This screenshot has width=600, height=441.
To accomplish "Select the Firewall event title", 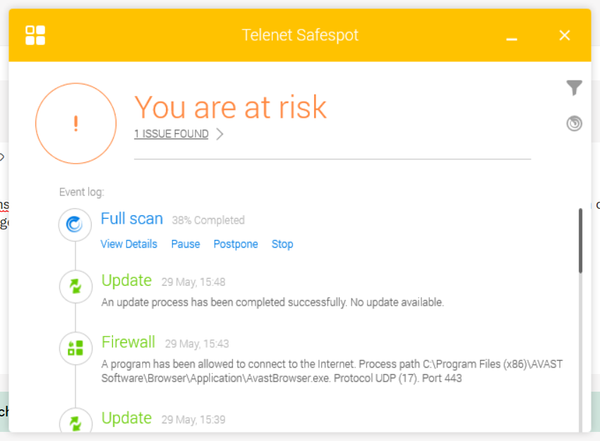I will tap(129, 342).
